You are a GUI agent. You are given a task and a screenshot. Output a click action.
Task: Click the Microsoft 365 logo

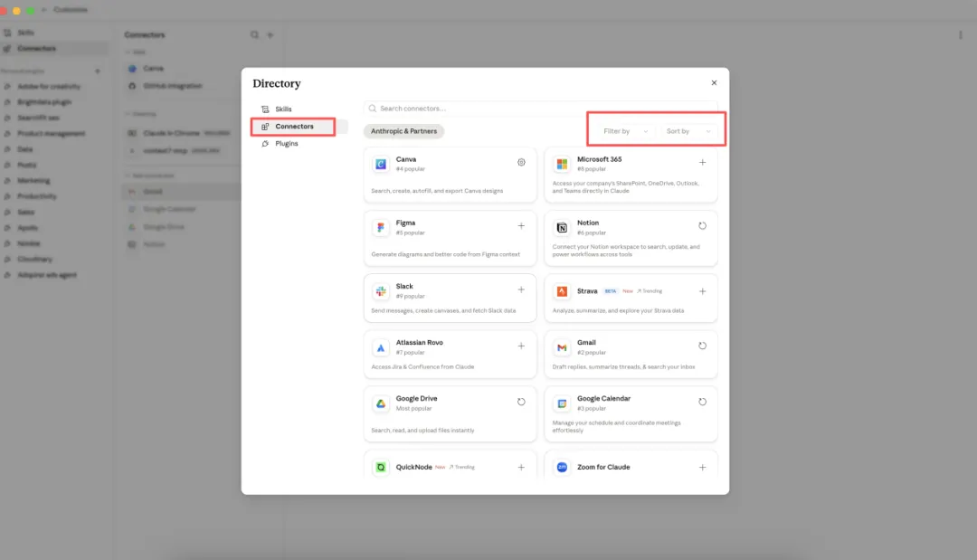[562, 164]
